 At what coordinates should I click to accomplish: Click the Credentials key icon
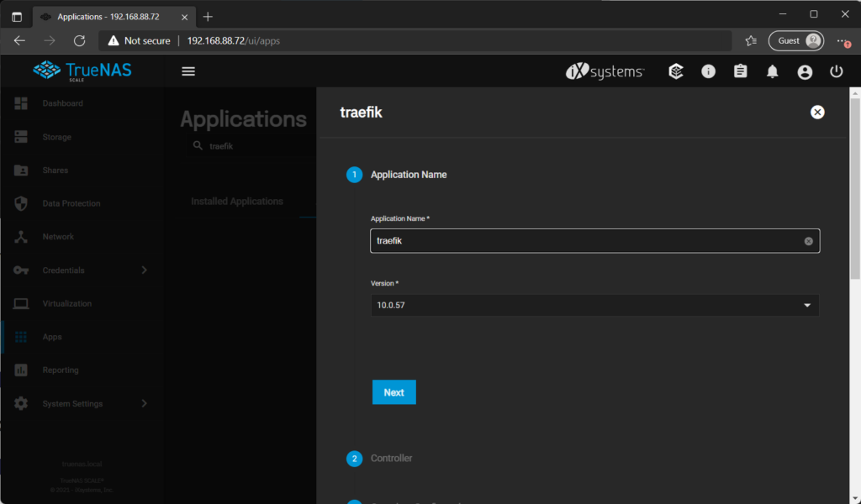[x=21, y=270]
